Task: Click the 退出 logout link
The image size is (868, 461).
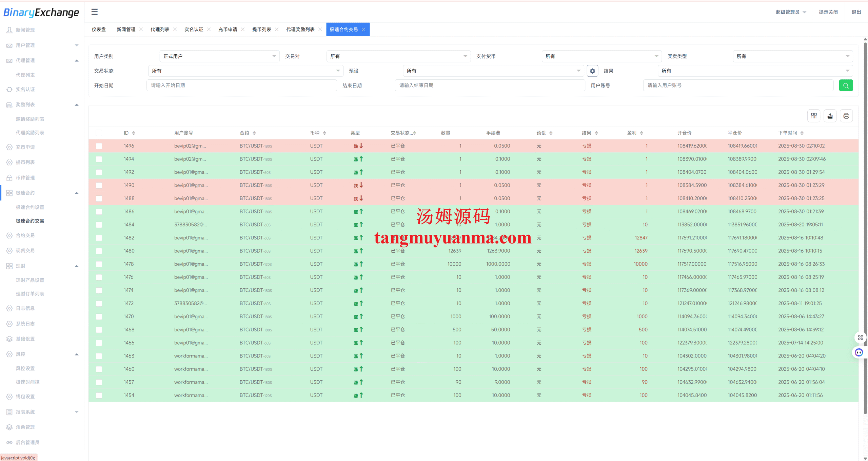Action: 856,12
